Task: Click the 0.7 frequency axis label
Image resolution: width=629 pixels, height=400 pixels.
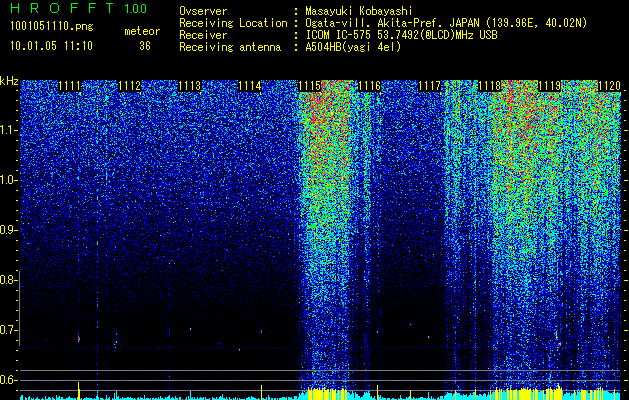Action: [7, 330]
